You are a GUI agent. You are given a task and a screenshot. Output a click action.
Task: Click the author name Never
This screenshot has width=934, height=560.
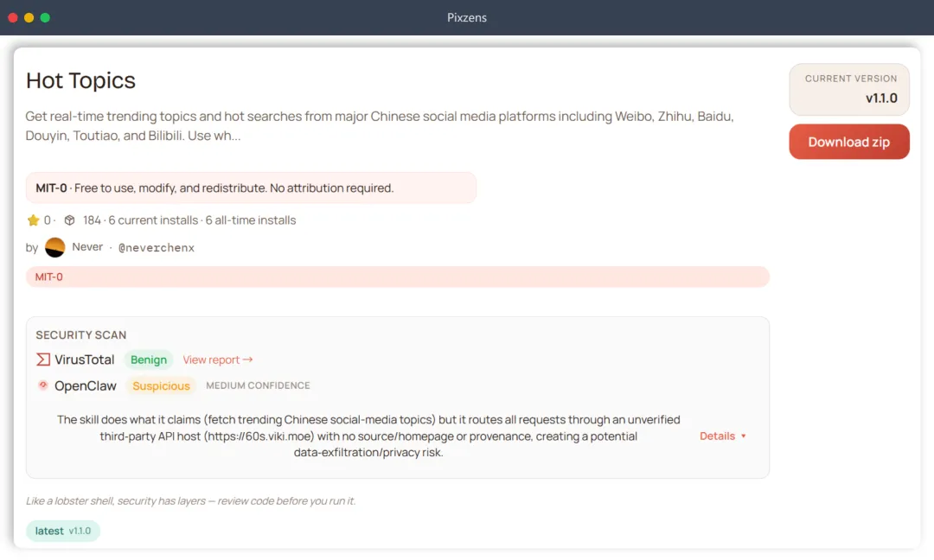[x=87, y=247]
